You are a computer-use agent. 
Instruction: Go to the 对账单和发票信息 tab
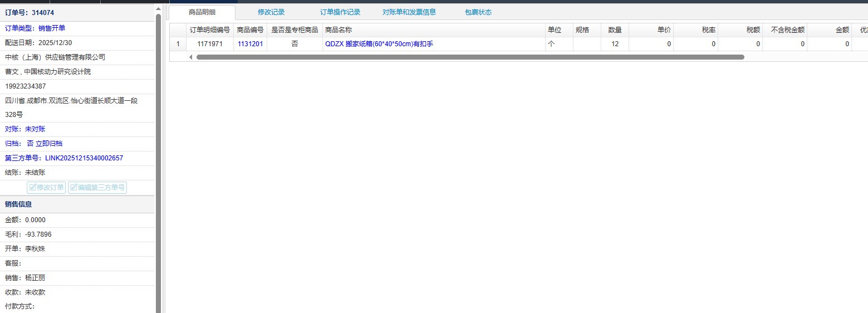point(409,12)
